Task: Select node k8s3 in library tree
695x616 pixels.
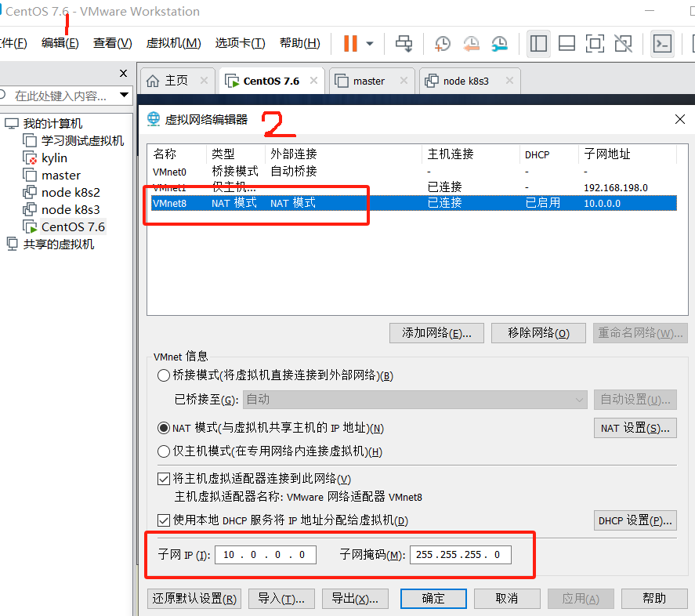Action: (71, 209)
